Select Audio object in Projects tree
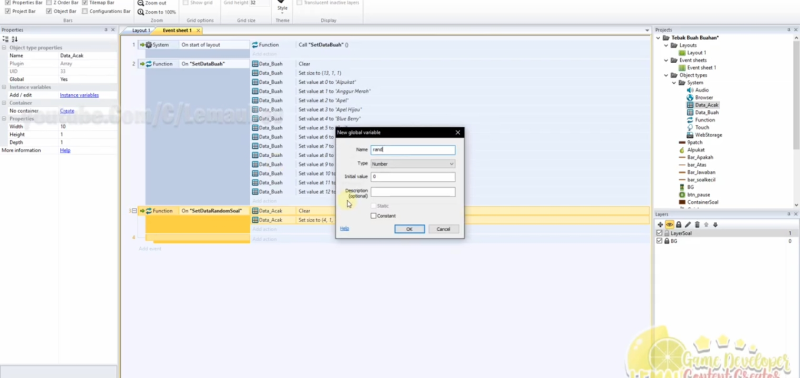 pos(698,90)
